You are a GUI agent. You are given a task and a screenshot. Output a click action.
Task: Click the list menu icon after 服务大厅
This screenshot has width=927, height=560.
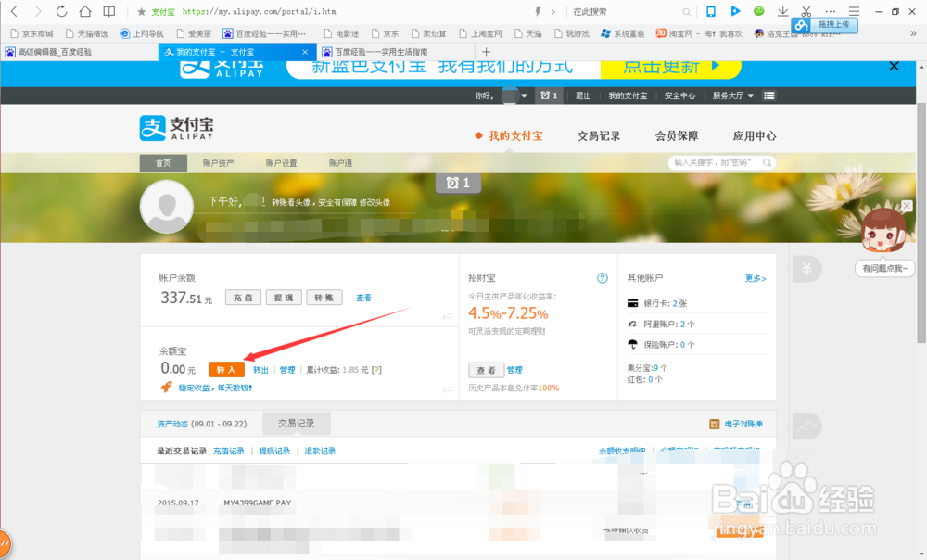pyautogui.click(x=768, y=95)
